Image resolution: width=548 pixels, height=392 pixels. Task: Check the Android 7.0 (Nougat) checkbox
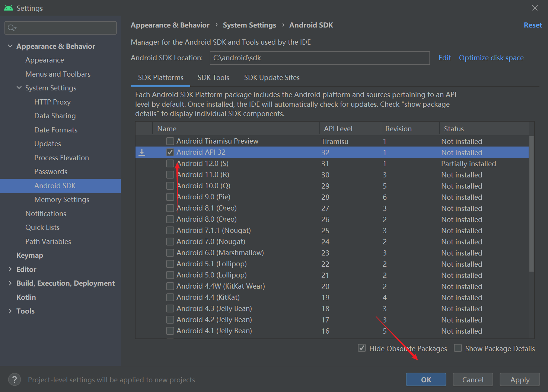click(x=170, y=241)
